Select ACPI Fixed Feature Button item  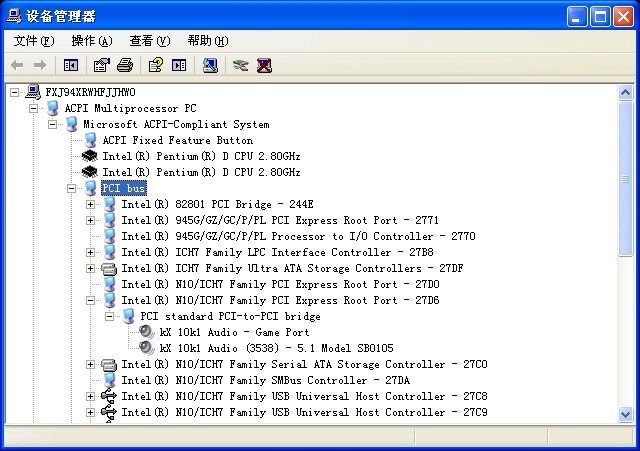point(178,140)
